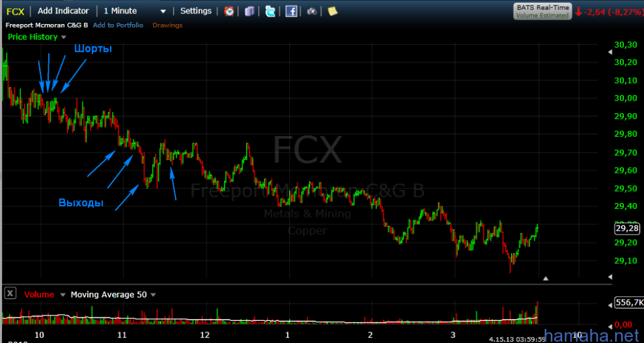
Task: Click the arrow beside the 556,7K volume value
Action: click(x=610, y=305)
